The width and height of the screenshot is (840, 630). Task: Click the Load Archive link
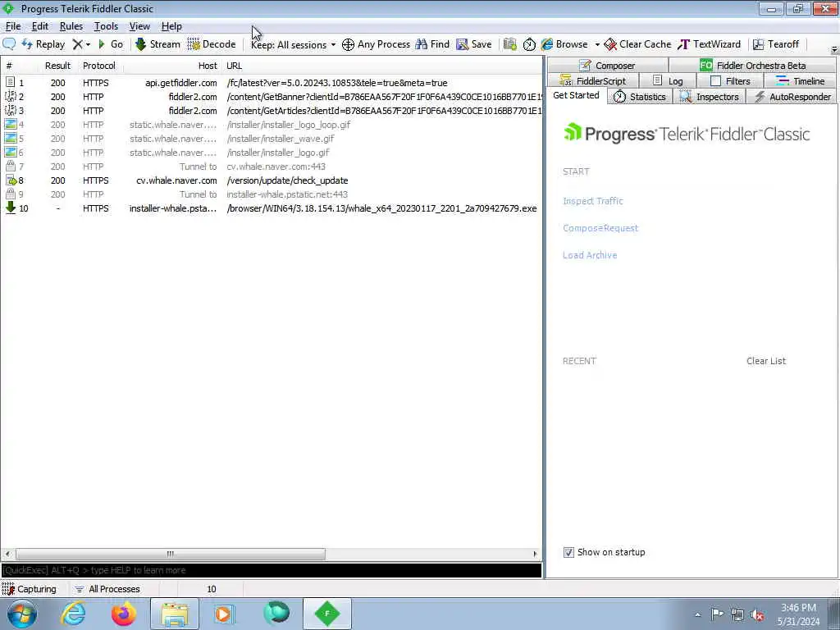pos(589,255)
